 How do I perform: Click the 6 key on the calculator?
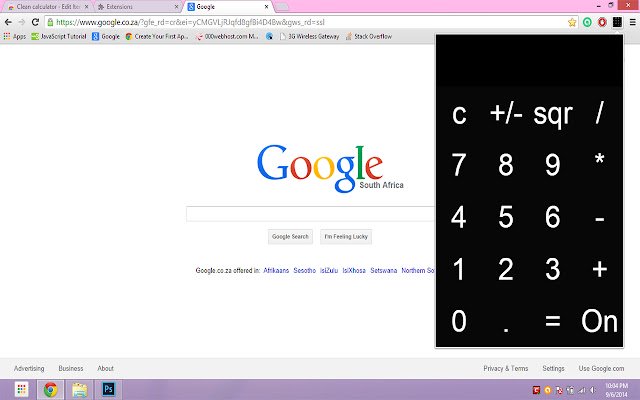[553, 217]
